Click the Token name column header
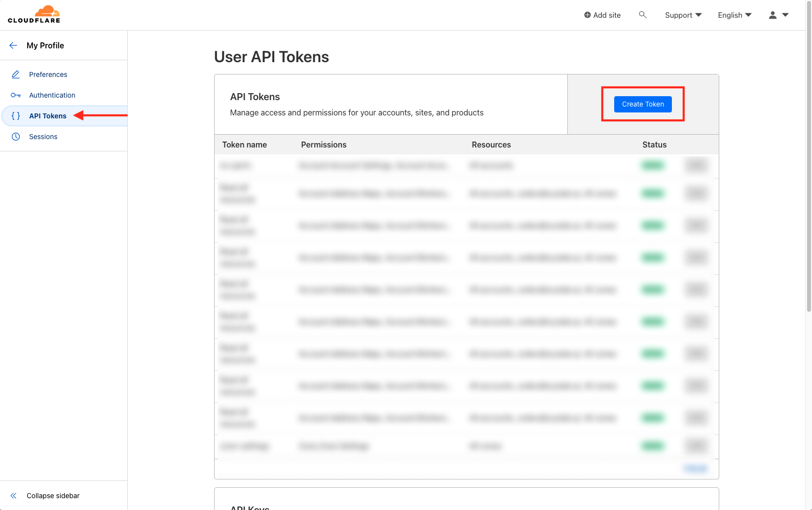Viewport: 812px width, 510px height. pyautogui.click(x=244, y=145)
